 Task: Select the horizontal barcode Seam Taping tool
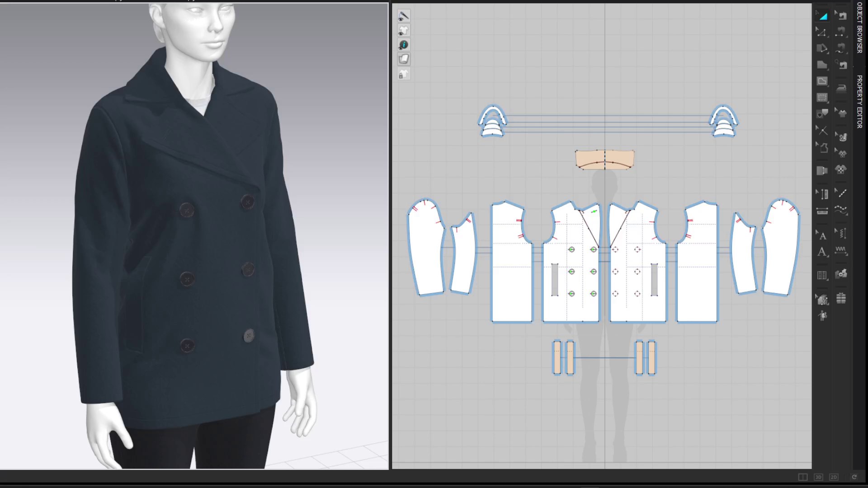(822, 211)
